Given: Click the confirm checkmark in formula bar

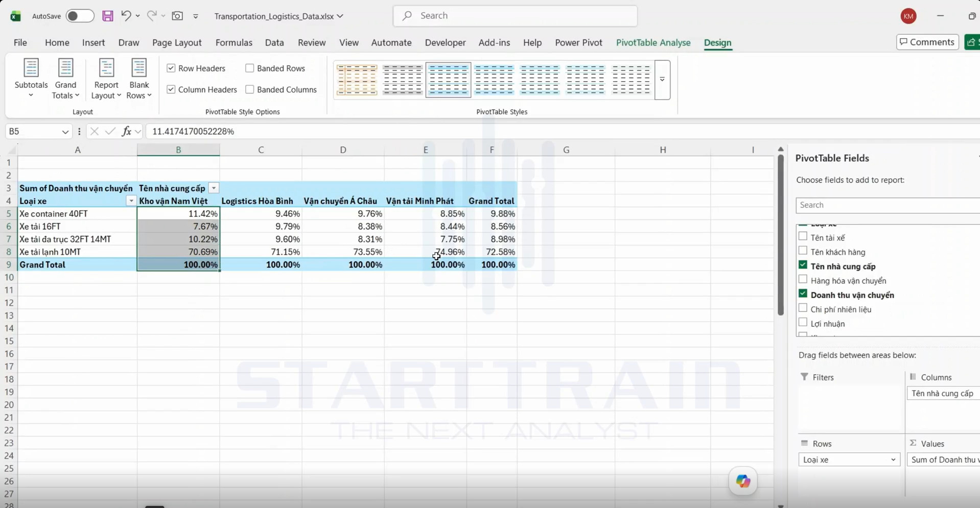Looking at the screenshot, I should click(110, 131).
